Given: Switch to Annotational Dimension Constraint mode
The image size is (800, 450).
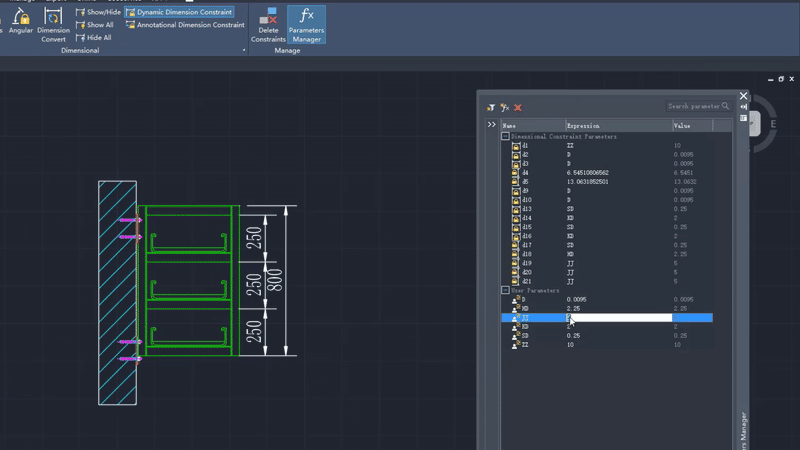Looking at the screenshot, I should 185,25.
